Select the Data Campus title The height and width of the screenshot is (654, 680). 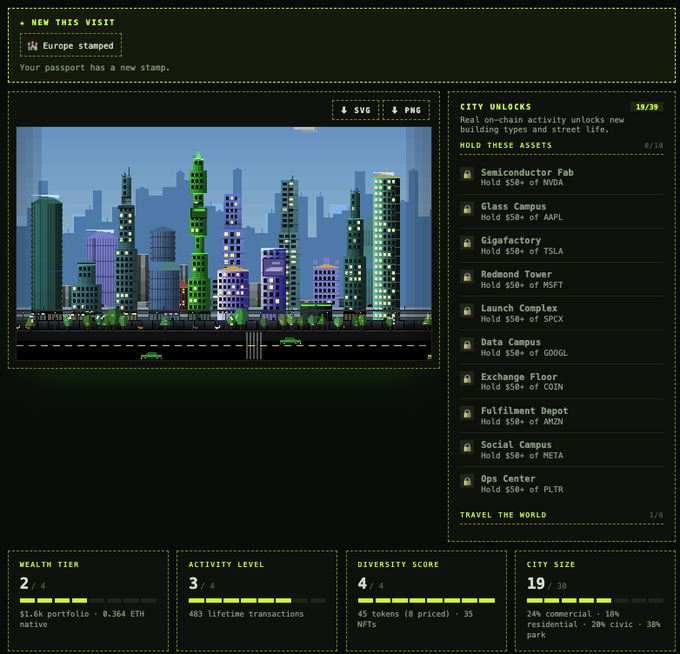(510, 342)
